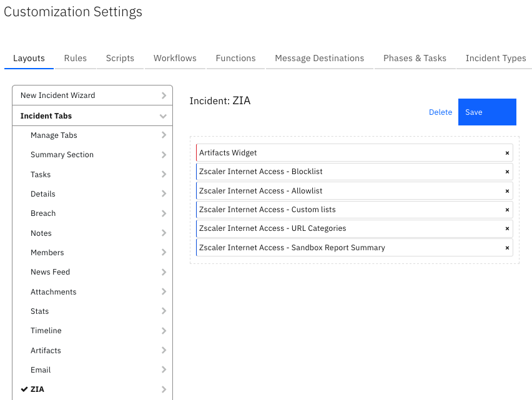
Task: Select the New Incident Wizard item
Action: point(92,95)
